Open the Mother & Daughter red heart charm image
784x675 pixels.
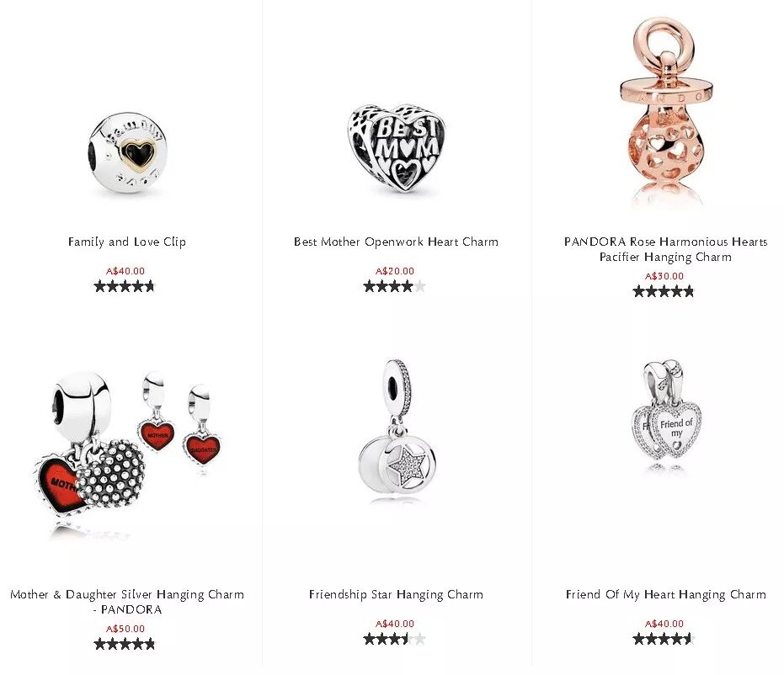(x=128, y=454)
